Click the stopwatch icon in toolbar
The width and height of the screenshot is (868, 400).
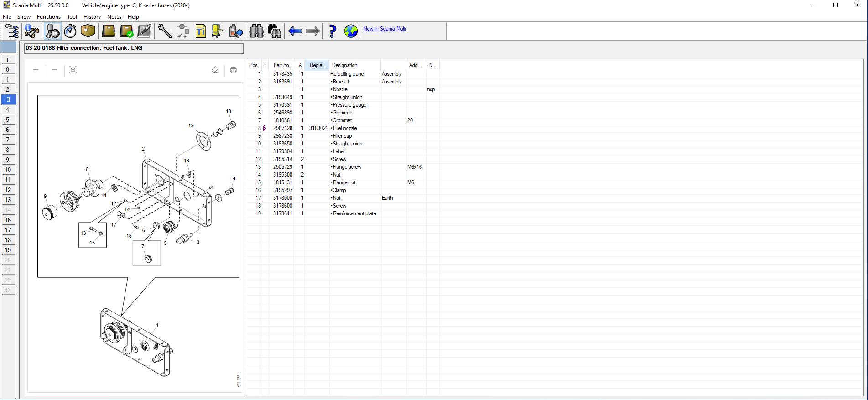point(70,31)
